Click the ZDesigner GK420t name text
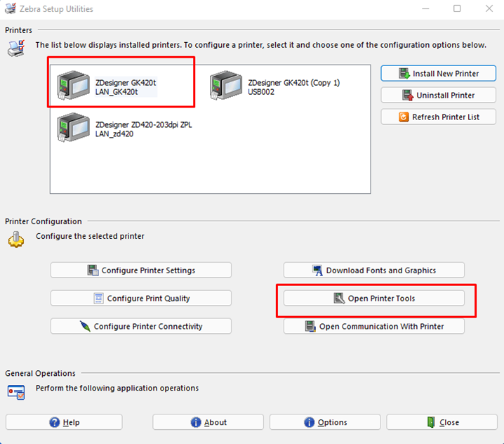The width and height of the screenshot is (504, 444). point(126,83)
